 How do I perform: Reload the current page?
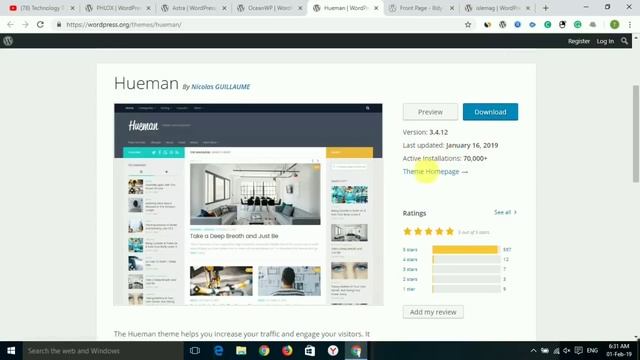pyautogui.click(x=40, y=24)
